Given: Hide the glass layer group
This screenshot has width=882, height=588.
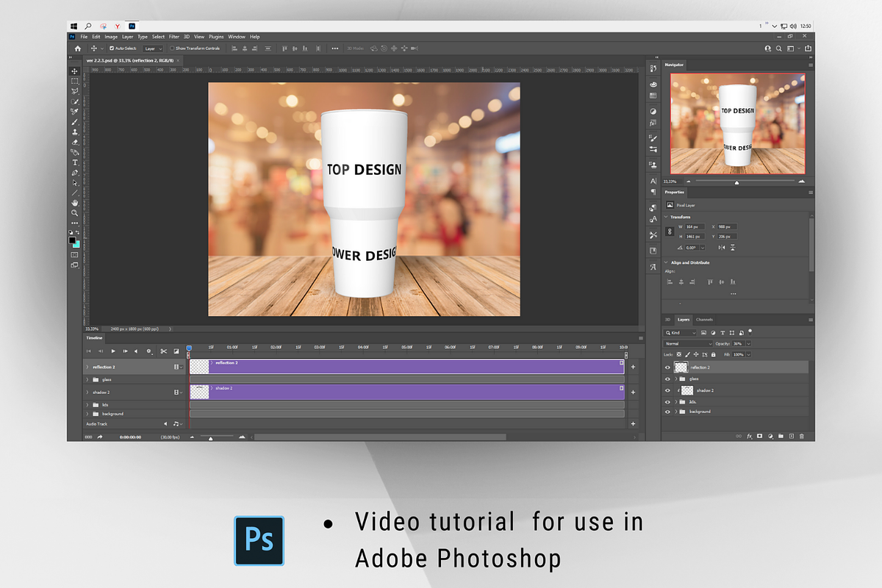Looking at the screenshot, I should [x=667, y=379].
